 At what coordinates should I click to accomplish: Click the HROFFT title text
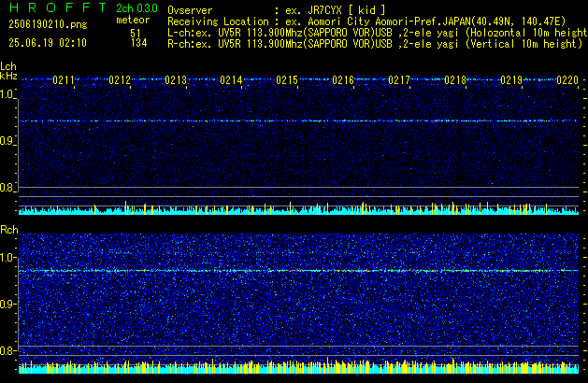click(x=58, y=7)
